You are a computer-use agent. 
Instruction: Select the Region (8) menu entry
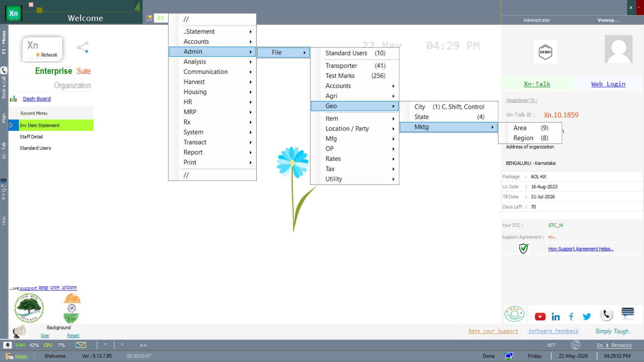[530, 138]
